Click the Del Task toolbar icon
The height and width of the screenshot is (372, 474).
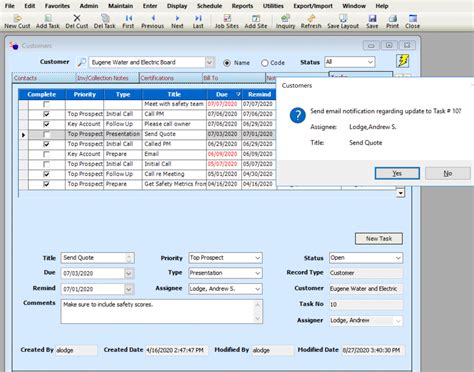tap(105, 21)
